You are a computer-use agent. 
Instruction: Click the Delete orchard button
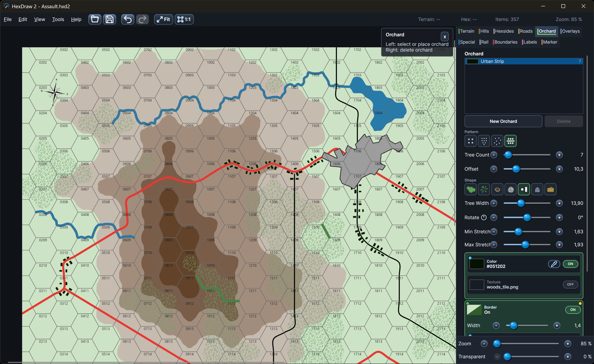[564, 121]
